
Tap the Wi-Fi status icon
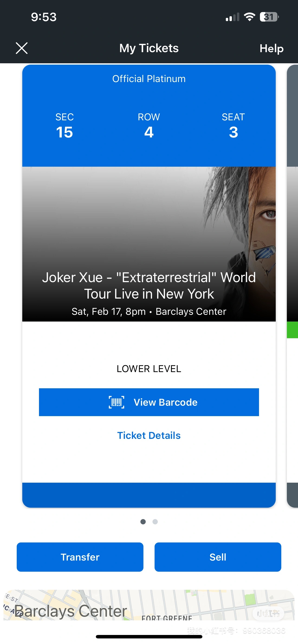click(x=249, y=17)
